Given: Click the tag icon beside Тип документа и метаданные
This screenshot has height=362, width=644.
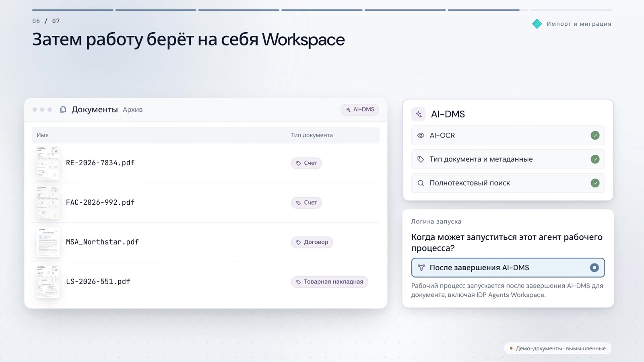Looking at the screenshot, I should pos(421,159).
